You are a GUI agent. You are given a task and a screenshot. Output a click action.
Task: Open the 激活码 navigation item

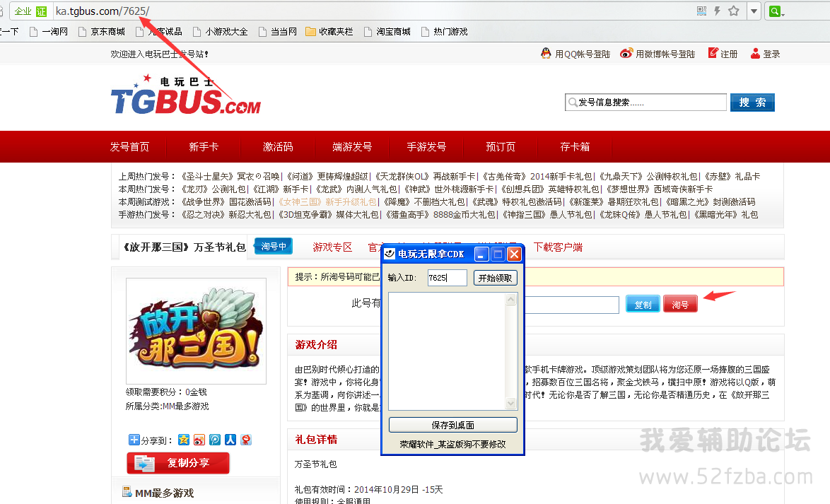(278, 146)
